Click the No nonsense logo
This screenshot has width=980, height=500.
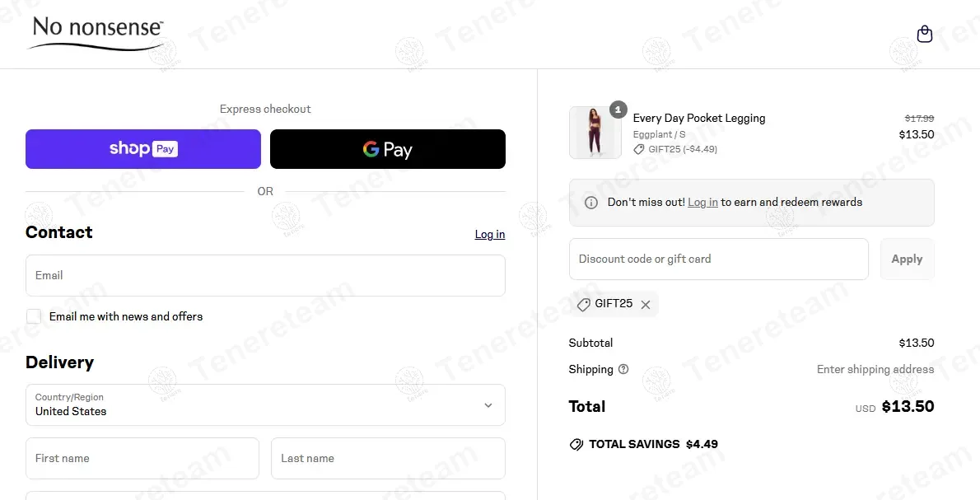coord(96,33)
